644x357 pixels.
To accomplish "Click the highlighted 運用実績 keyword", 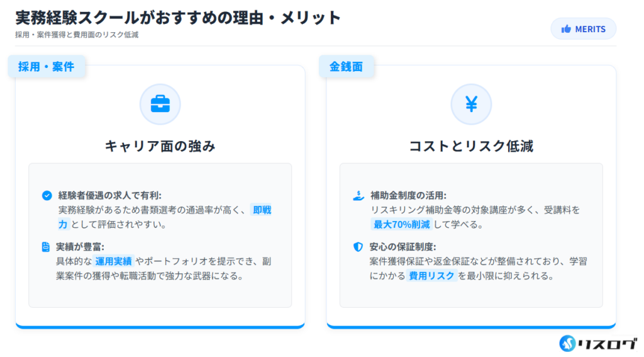I will tap(114, 261).
